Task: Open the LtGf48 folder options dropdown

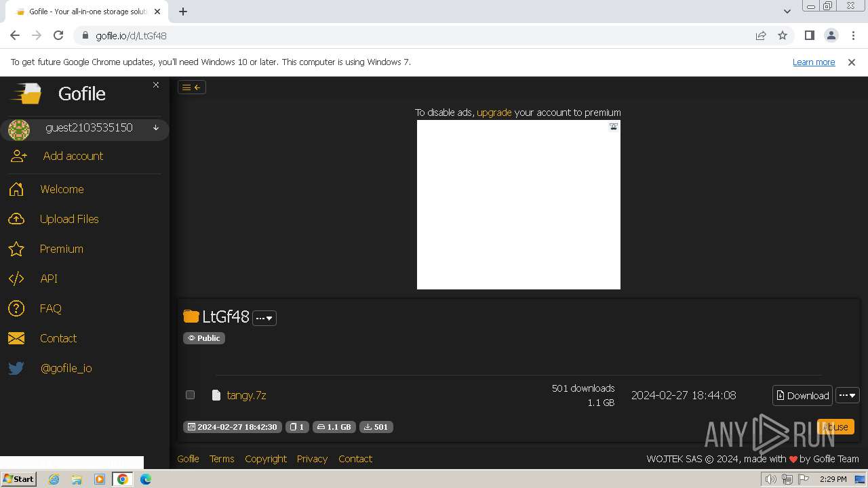Action: (264, 318)
